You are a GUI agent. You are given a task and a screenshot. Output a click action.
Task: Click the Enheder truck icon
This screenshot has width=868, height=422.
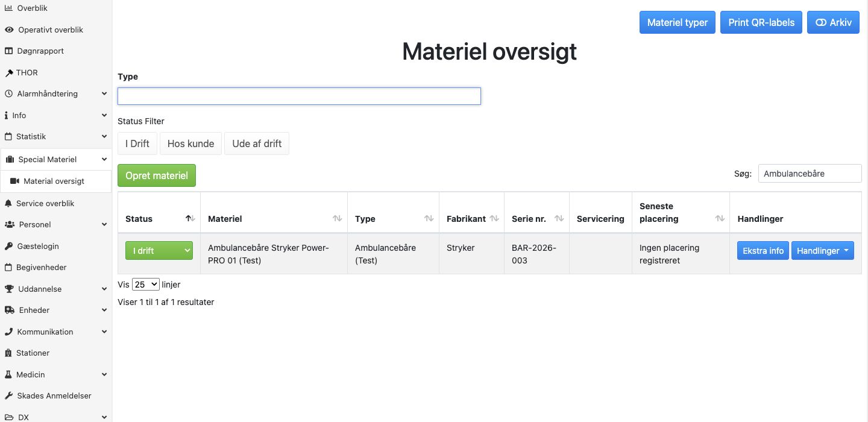pyautogui.click(x=10, y=310)
